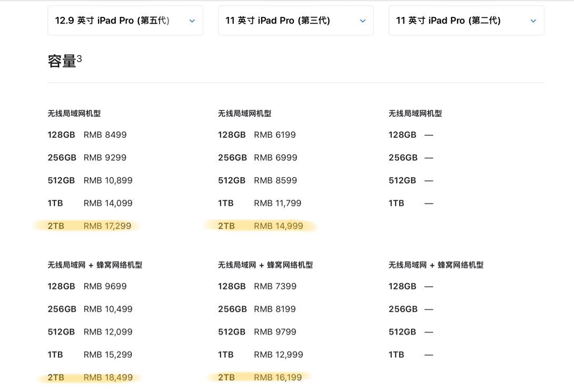
Task: Select the price RMB 12,999
Action: pos(279,354)
